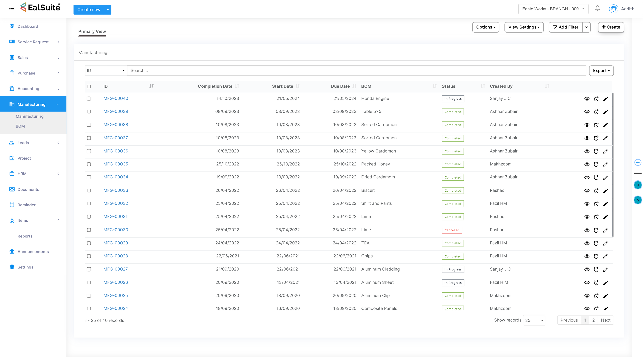This screenshot has height=362, width=644.
Task: Click the alarm clock icon for MFG-00039
Action: [x=596, y=112]
